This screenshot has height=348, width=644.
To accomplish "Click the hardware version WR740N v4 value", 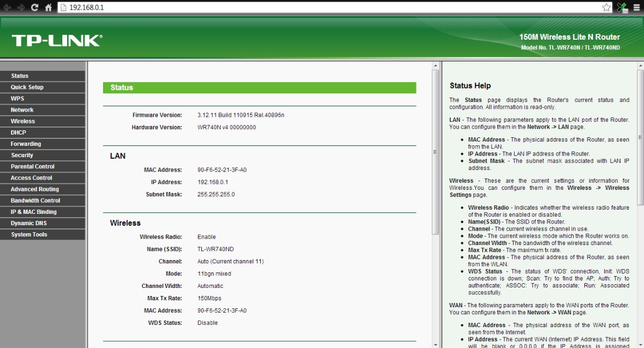I will click(x=226, y=128).
